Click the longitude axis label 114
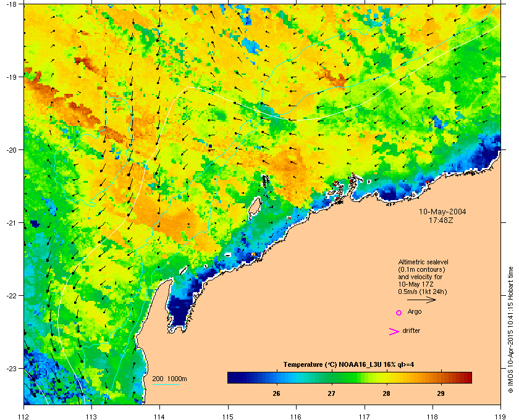 pyautogui.click(x=159, y=417)
